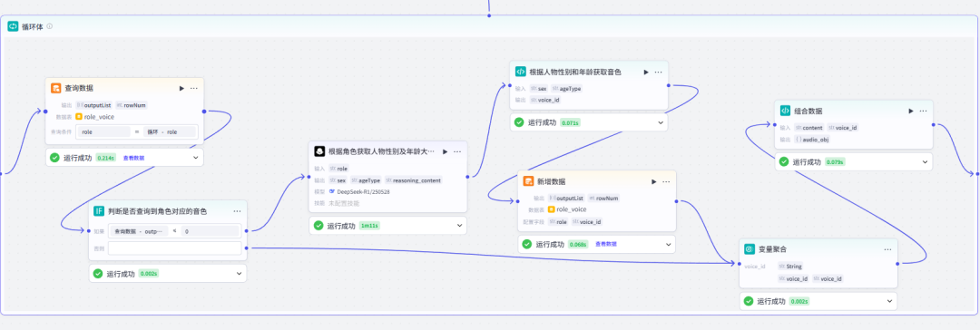Click the LLM icon of 根据角色获取人物性别及年龄大 node
This screenshot has width=980, height=330.
coord(318,151)
